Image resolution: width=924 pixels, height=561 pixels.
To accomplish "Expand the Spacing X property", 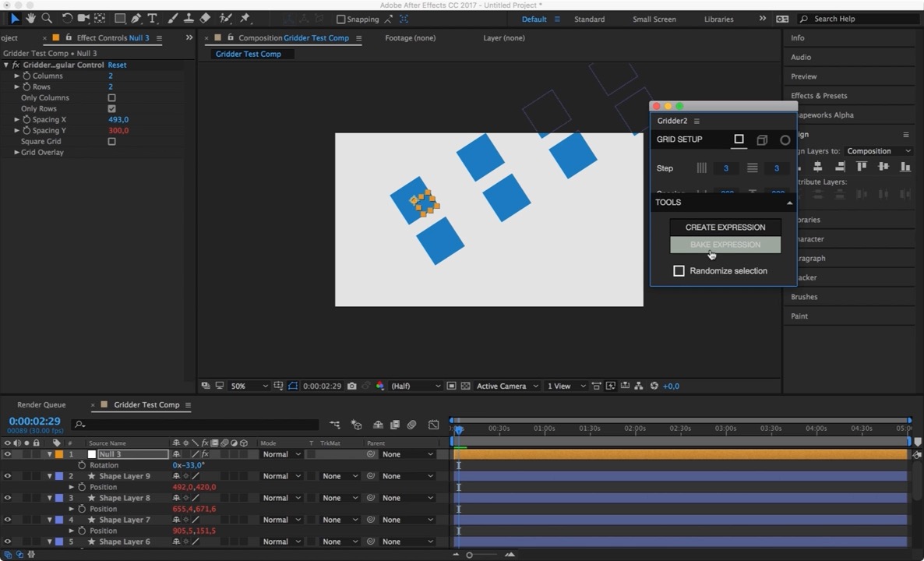I will pyautogui.click(x=17, y=120).
